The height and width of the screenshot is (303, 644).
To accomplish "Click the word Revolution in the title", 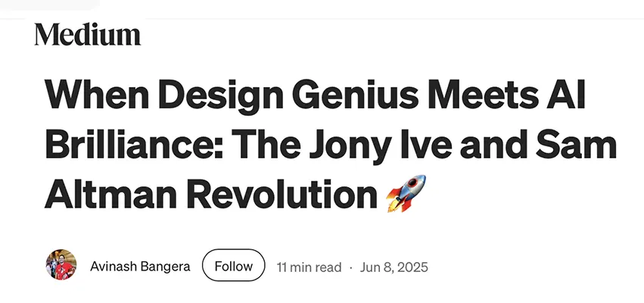I will pyautogui.click(x=282, y=194).
